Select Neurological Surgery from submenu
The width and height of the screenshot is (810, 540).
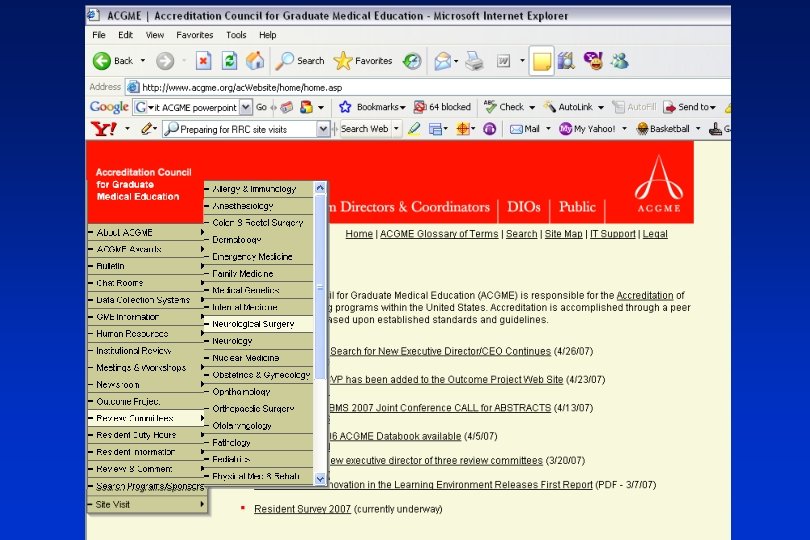[x=258, y=324]
